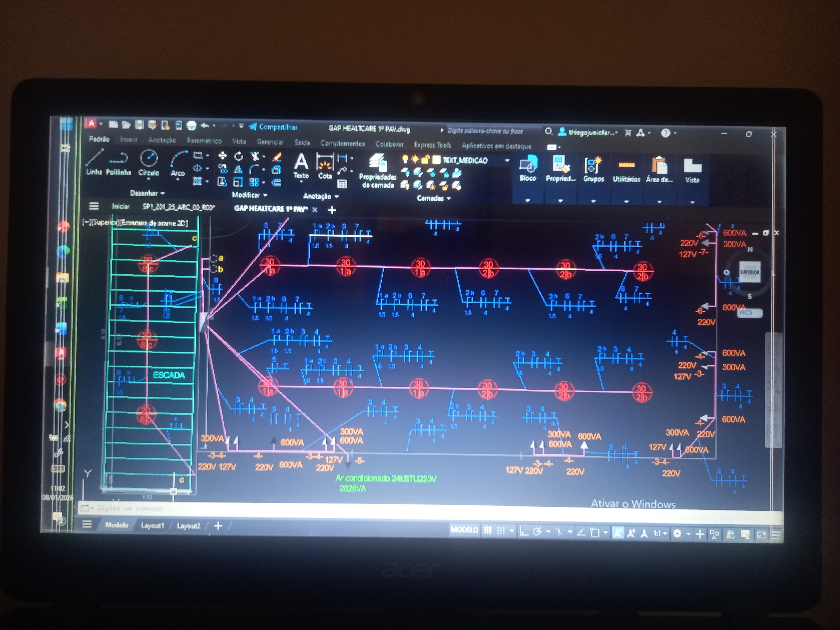Open annotation scale 1:1 dropdown
Viewport: 840px width, 630px height.
(x=660, y=534)
